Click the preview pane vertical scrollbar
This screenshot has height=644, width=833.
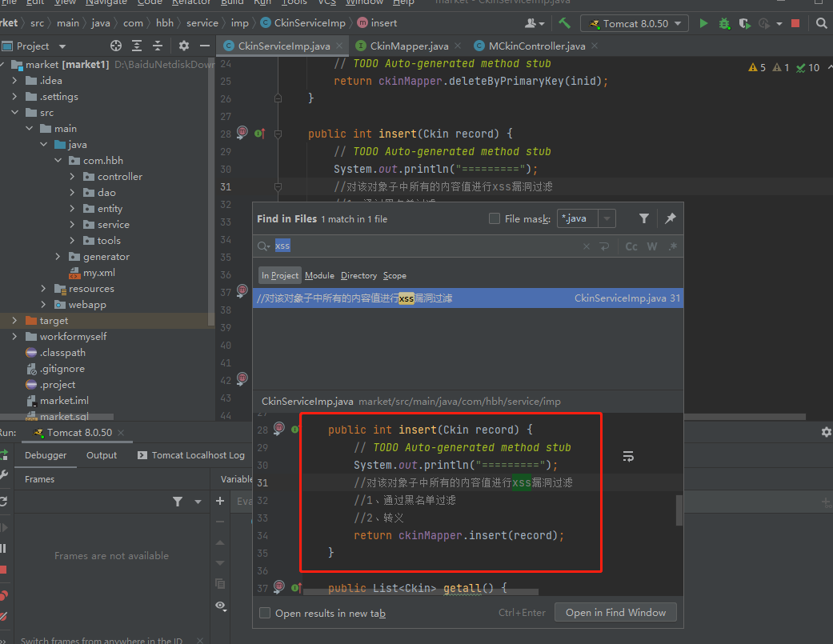[679, 510]
